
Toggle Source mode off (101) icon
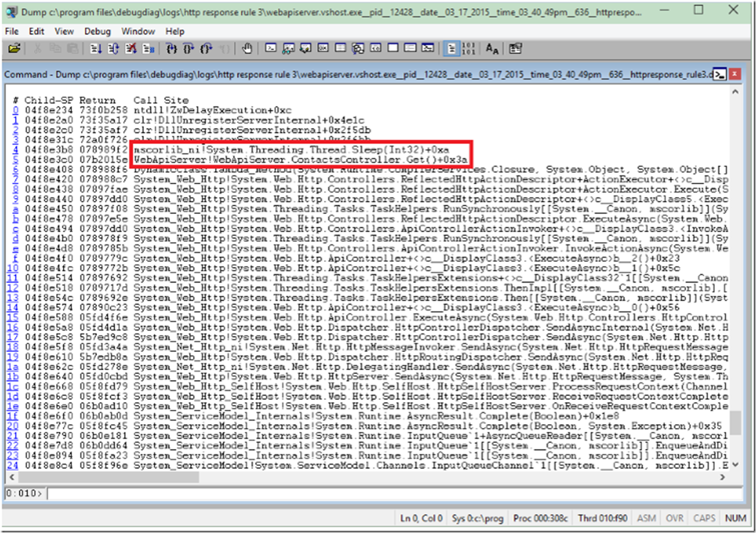pos(468,49)
